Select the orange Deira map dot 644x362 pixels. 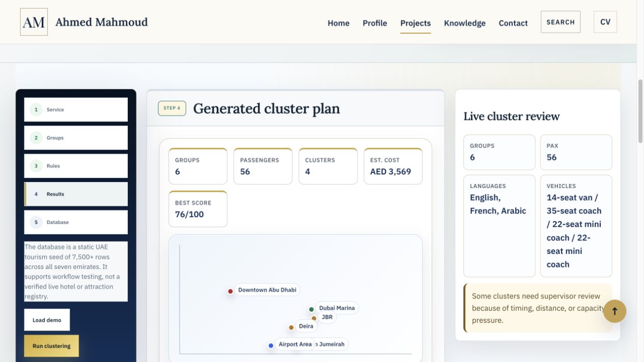pos(291,327)
